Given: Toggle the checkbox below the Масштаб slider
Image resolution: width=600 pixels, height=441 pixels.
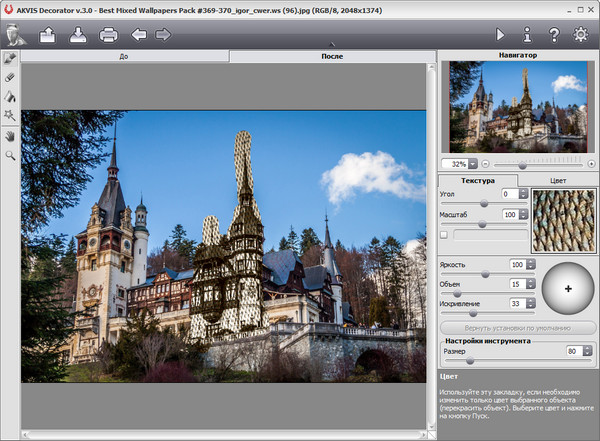Looking at the screenshot, I should tap(444, 234).
